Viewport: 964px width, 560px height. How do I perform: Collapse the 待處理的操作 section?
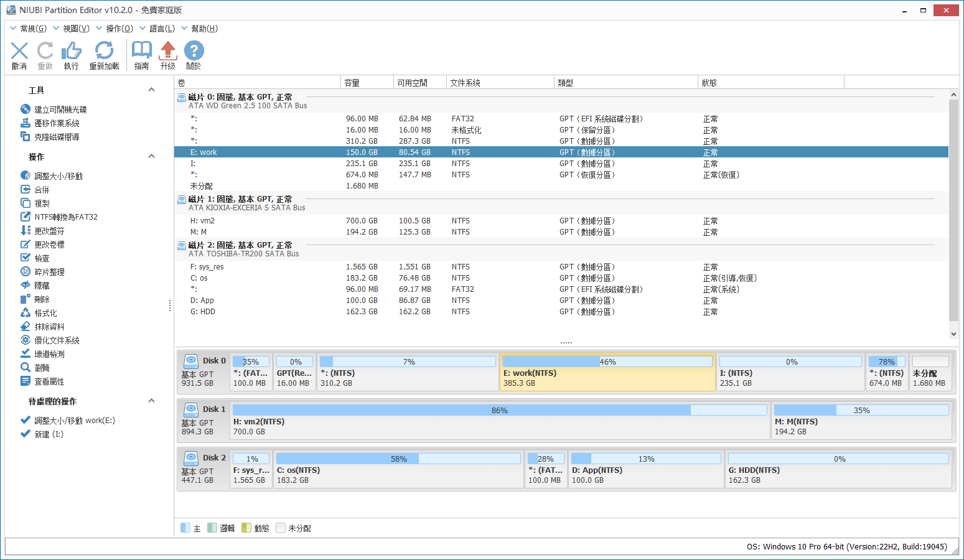tap(151, 401)
